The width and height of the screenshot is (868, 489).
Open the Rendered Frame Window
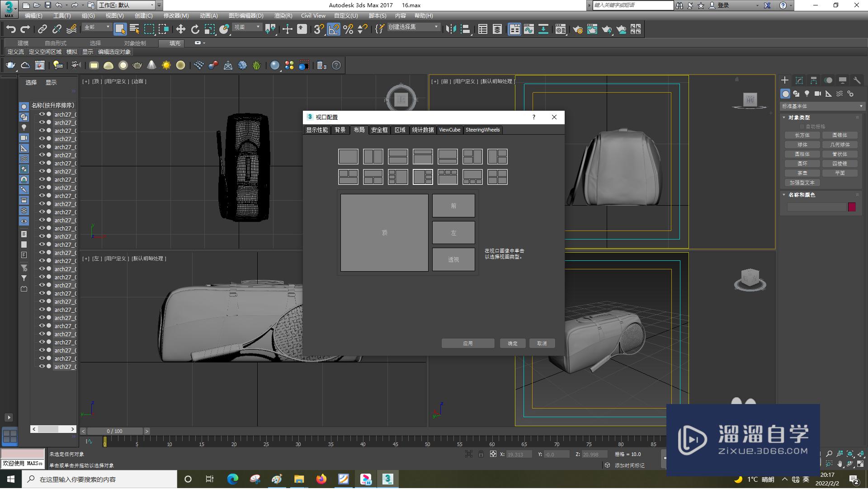point(592,29)
